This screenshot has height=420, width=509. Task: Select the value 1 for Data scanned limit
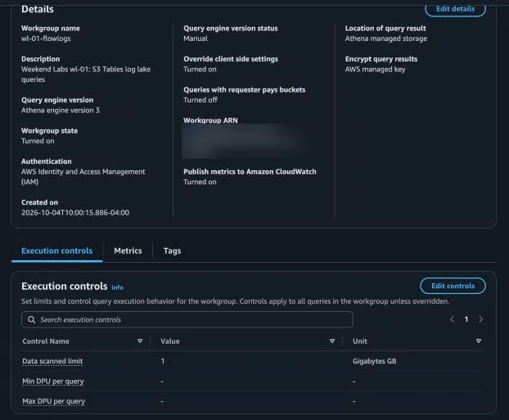click(x=163, y=361)
